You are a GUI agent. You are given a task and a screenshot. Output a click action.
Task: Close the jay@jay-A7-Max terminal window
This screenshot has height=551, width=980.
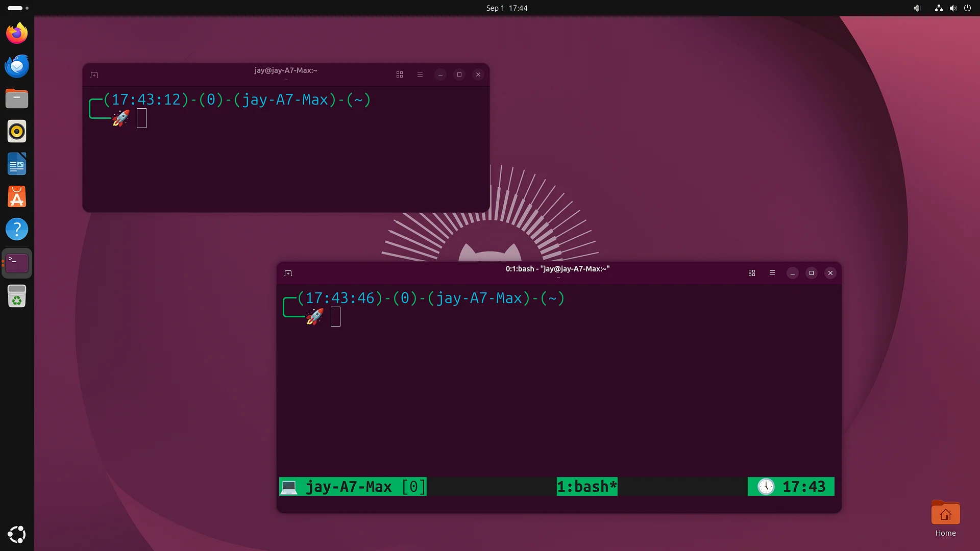tap(478, 74)
